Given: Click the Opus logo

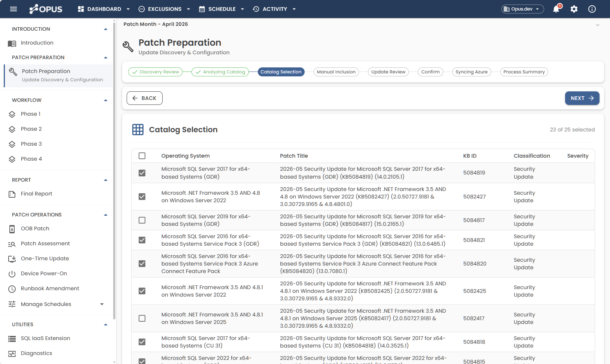Looking at the screenshot, I should 46,9.
